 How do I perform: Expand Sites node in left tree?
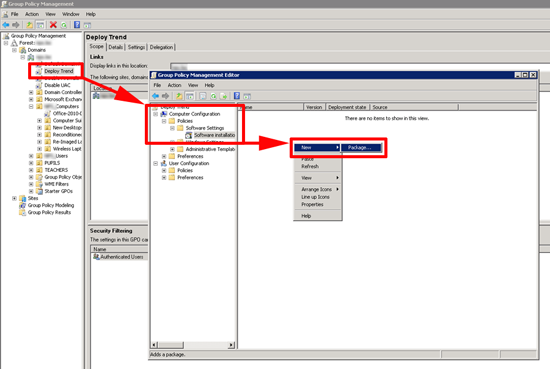coord(14,198)
